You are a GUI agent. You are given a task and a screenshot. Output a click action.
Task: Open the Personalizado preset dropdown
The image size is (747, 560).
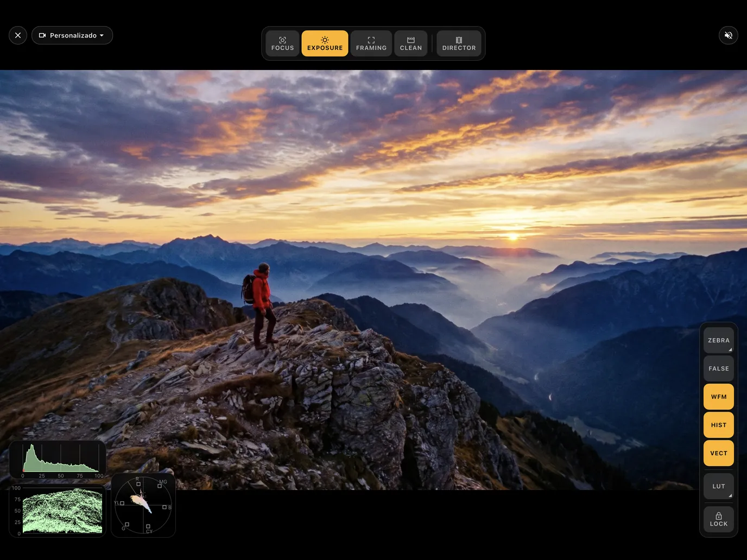[72, 35]
